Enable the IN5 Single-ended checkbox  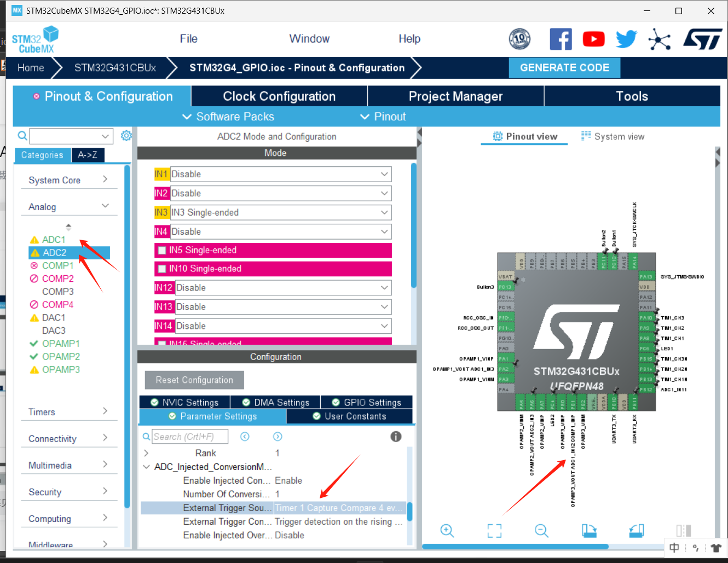coord(162,251)
